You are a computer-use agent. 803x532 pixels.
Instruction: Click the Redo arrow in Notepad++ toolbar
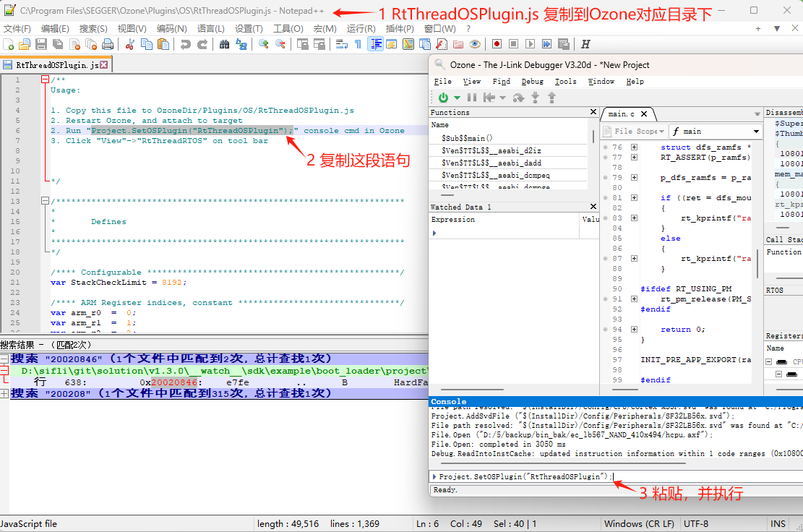coord(202,45)
